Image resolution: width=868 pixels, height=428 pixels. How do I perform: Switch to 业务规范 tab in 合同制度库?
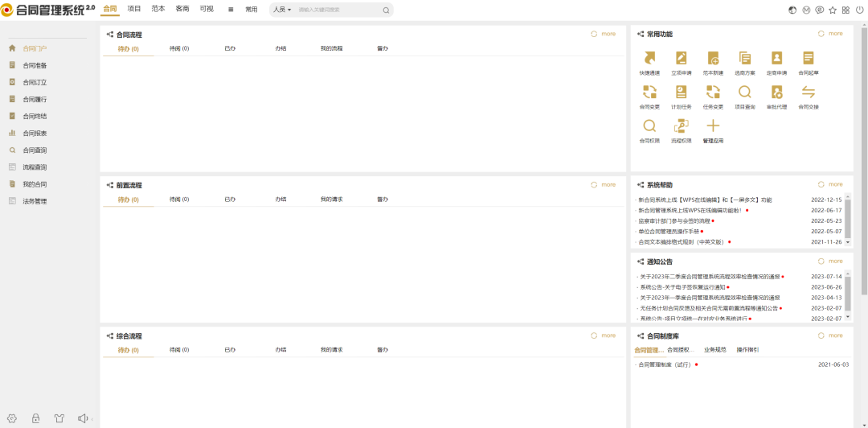click(x=714, y=350)
